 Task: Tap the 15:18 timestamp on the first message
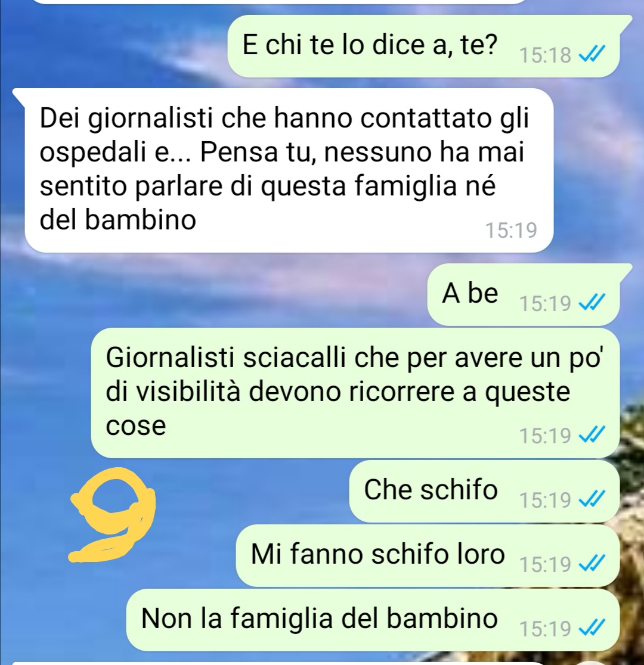pyautogui.click(x=546, y=55)
